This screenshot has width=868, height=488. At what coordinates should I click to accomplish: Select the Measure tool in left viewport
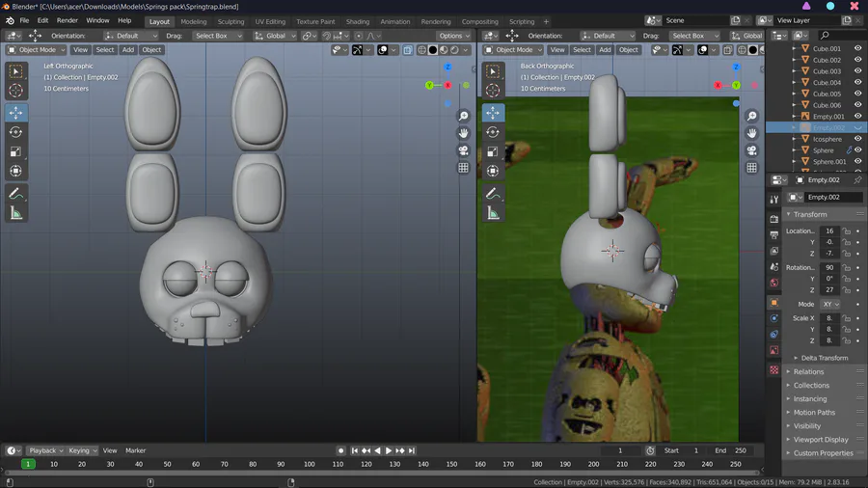tap(15, 213)
